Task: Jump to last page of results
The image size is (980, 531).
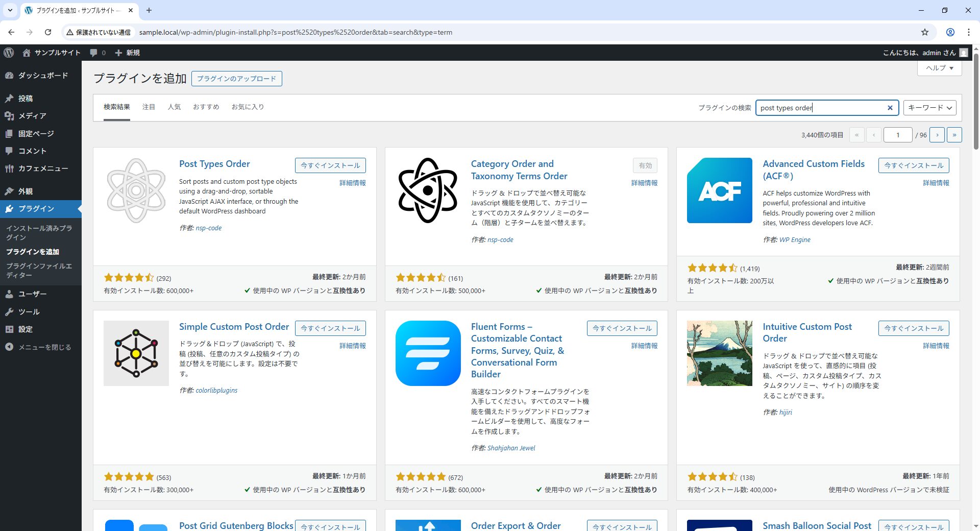Action: click(x=954, y=135)
